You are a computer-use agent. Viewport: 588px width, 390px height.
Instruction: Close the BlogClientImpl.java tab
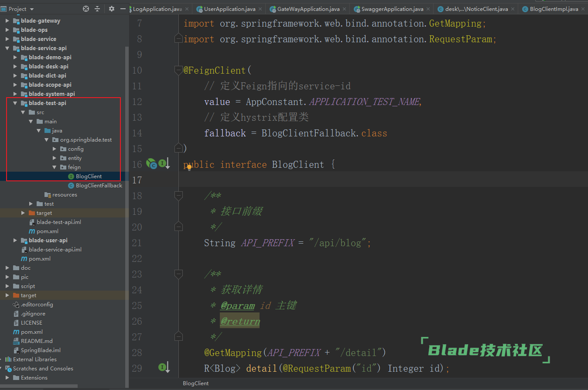583,9
